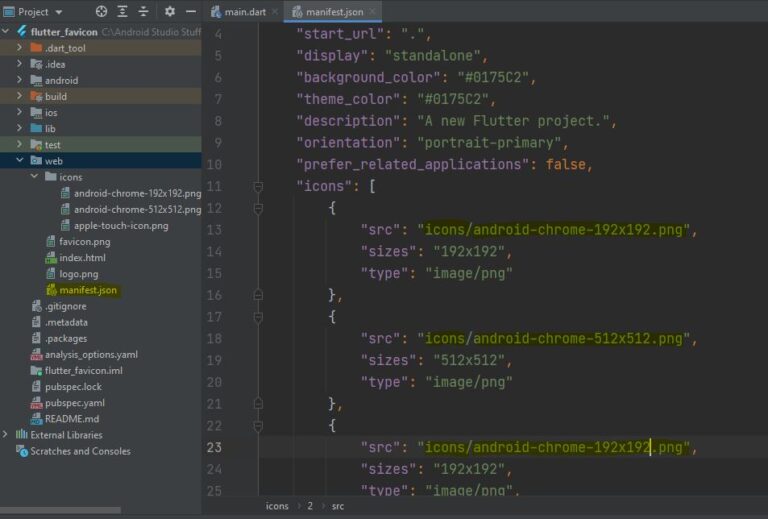Image resolution: width=768 pixels, height=519 pixels.
Task: Click the Select Opened File target icon
Action: coord(101,11)
